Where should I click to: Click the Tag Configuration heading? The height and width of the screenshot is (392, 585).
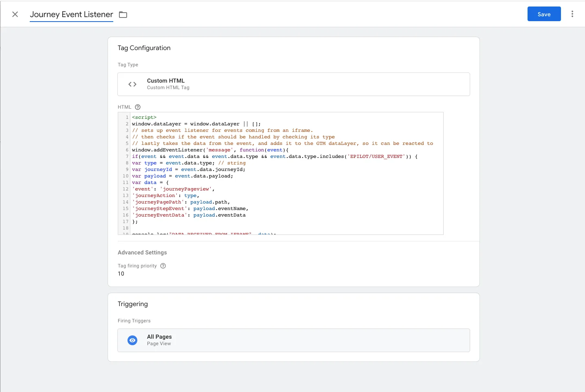pos(144,48)
